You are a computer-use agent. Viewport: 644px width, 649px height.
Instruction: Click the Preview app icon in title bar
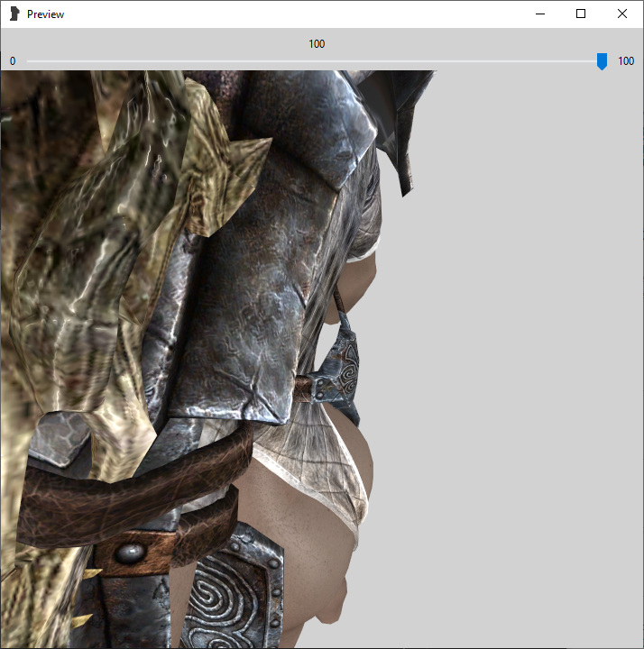click(x=14, y=14)
